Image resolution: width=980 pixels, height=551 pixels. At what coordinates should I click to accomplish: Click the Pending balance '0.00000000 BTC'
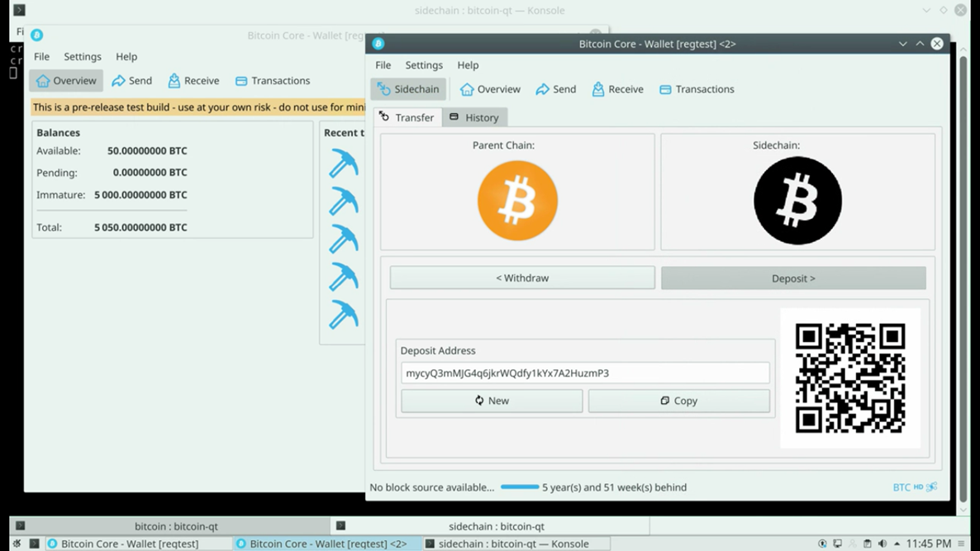pyautogui.click(x=150, y=173)
